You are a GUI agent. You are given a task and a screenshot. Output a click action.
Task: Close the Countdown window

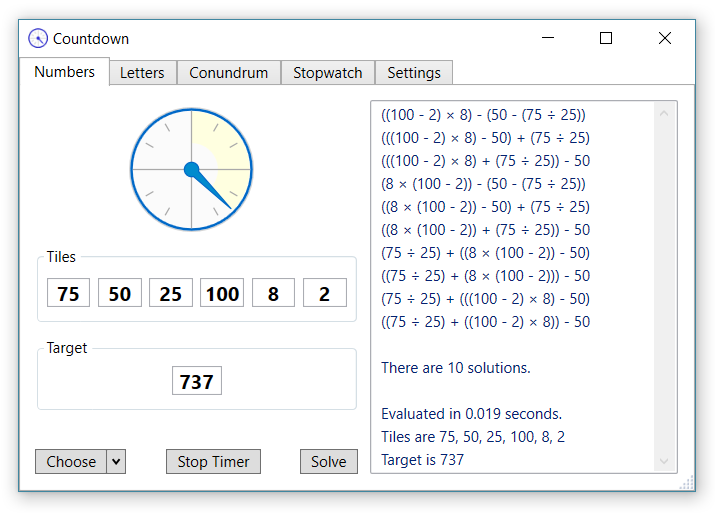[x=665, y=38]
